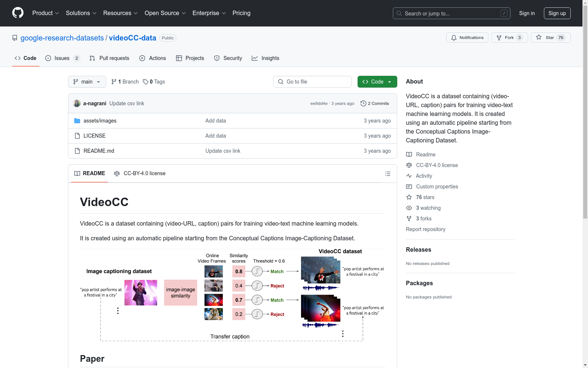This screenshot has width=588, height=368.
Task: Click the repository icon beside google-research-datasets
Action: tap(15, 38)
